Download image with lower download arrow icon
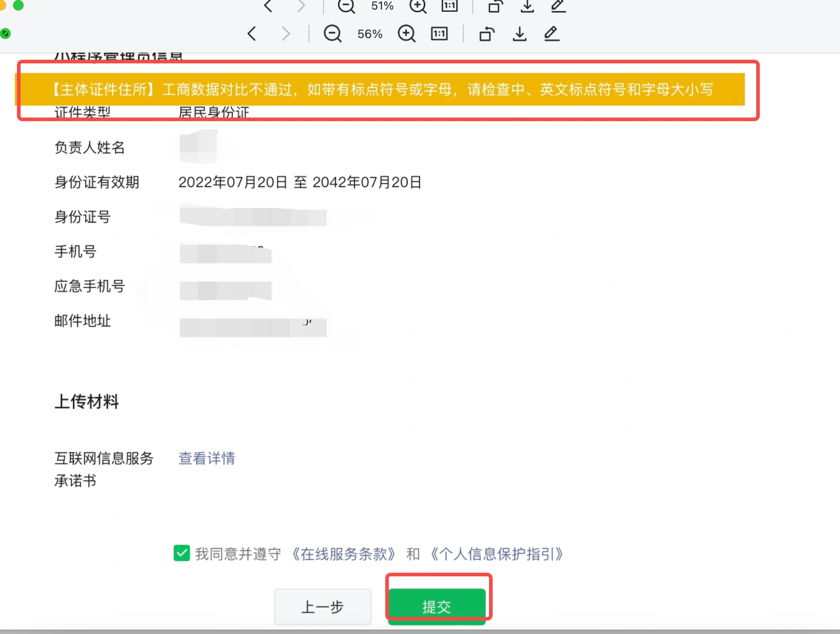840x634 pixels. tap(520, 34)
